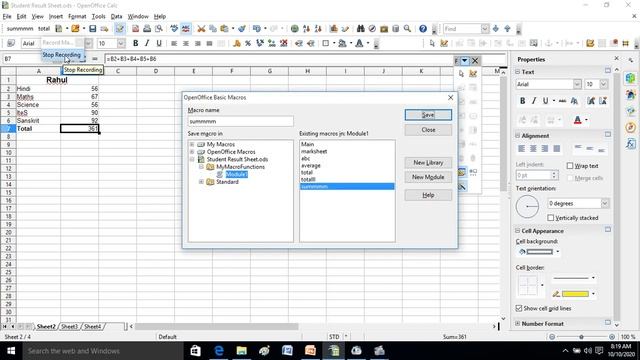This screenshot has width=640, height=360.
Task: Click Strikethrough in Properties Text panel
Action: pyautogui.click(x=562, y=101)
